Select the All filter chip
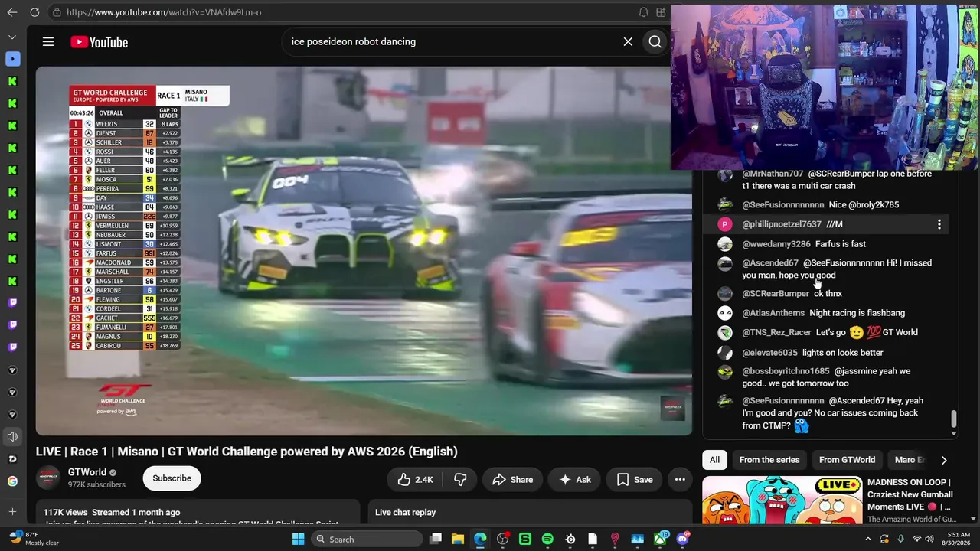This screenshot has width=980, height=551. point(714,460)
